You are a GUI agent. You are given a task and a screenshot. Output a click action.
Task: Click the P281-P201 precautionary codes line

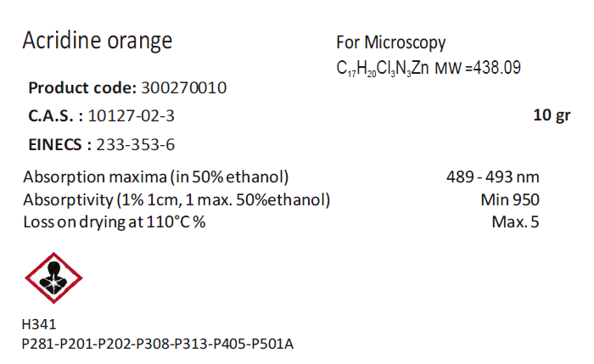(x=159, y=344)
